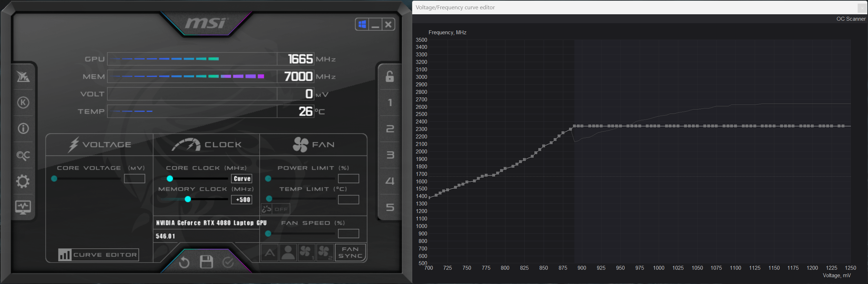Click the core voltage value field
Viewport: 868px width, 284px height.
(x=135, y=178)
